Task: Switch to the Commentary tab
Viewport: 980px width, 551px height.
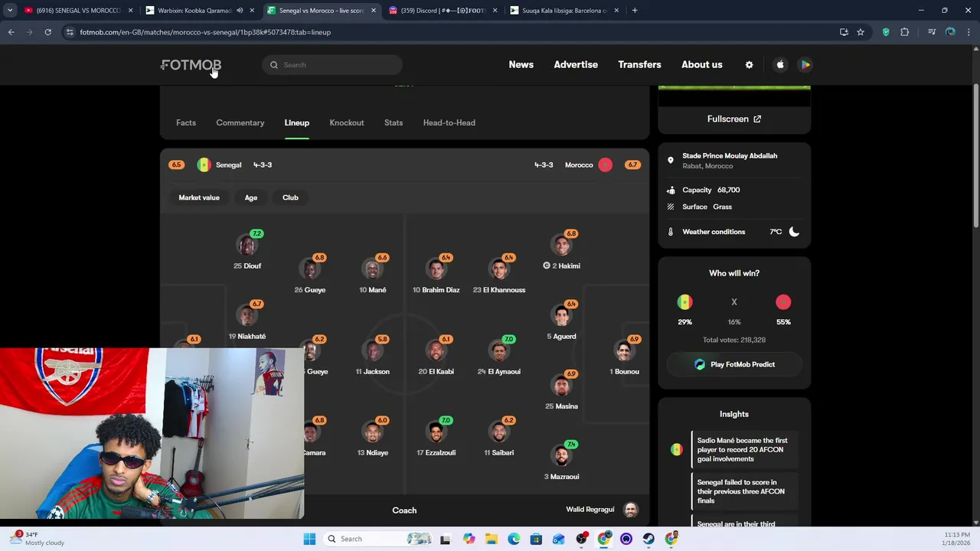Action: [240, 122]
